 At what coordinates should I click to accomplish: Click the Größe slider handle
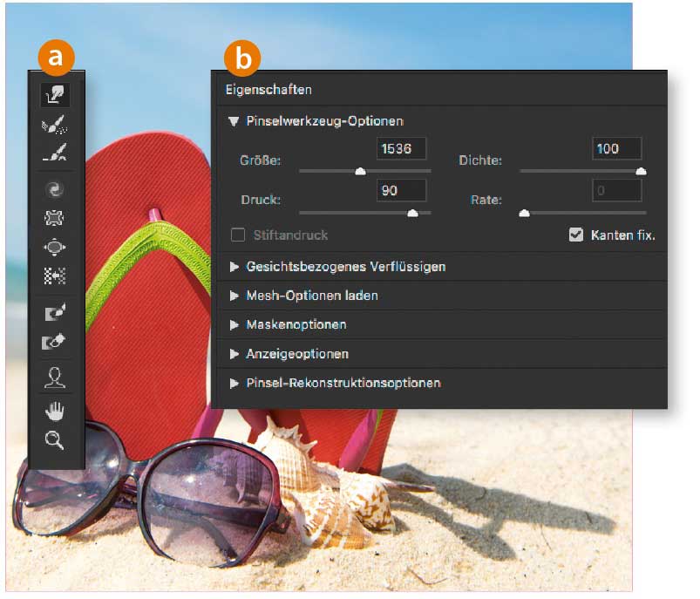pyautogui.click(x=360, y=171)
